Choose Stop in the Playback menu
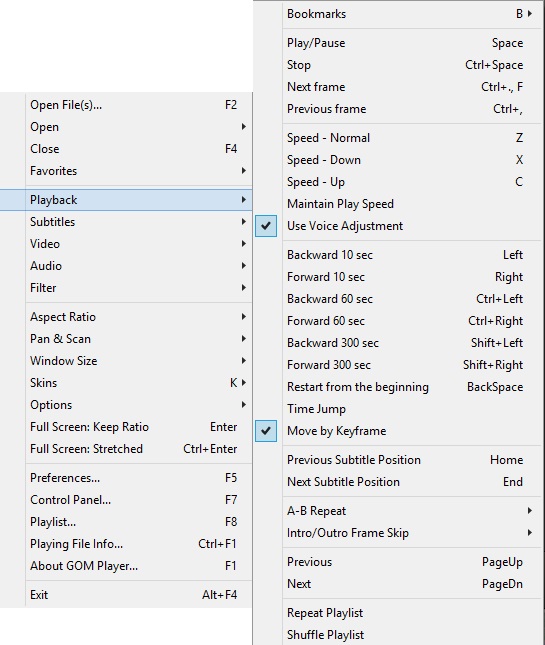545x645 pixels. [397, 65]
